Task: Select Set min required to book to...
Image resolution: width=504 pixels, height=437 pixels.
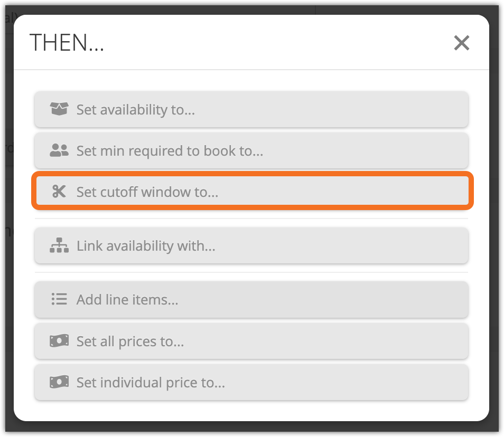Action: [251, 150]
